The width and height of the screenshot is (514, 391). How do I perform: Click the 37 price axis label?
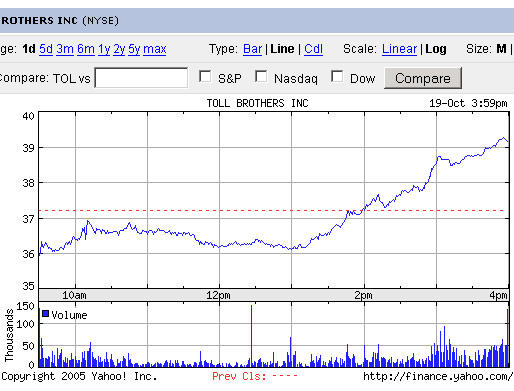(x=28, y=219)
